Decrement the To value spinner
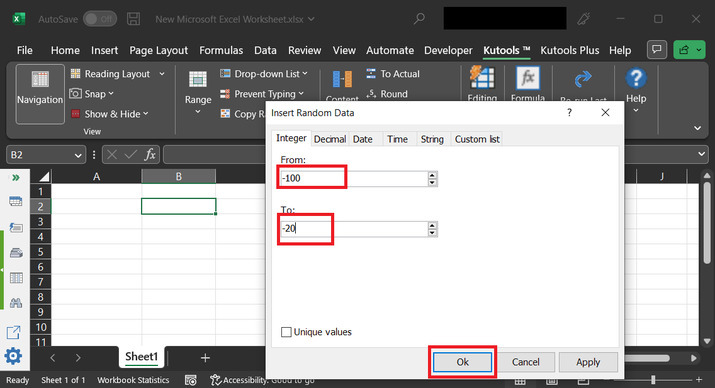 point(432,233)
